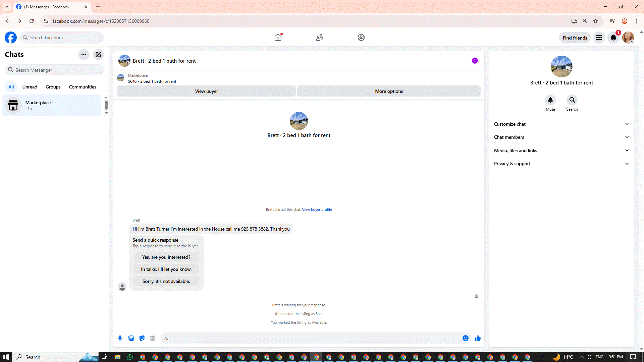644x362 pixels.
Task: Open the Marketplace chat store icon
Action: pos(13,106)
